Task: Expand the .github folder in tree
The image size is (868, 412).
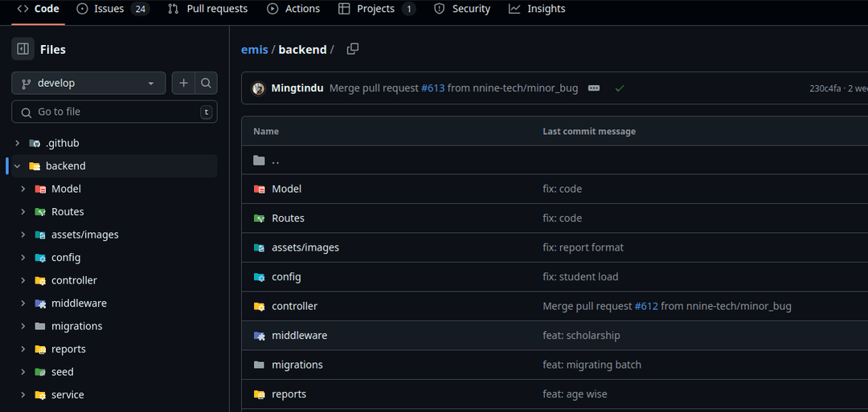Action: point(17,143)
